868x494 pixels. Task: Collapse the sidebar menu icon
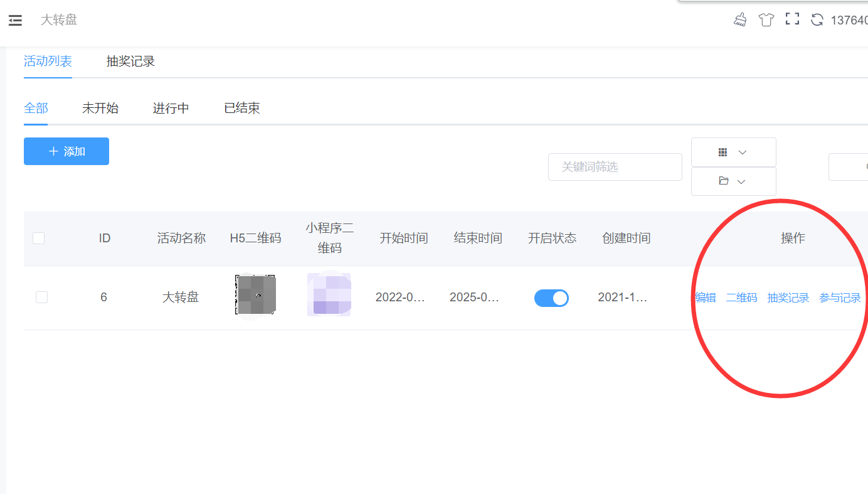[15, 20]
